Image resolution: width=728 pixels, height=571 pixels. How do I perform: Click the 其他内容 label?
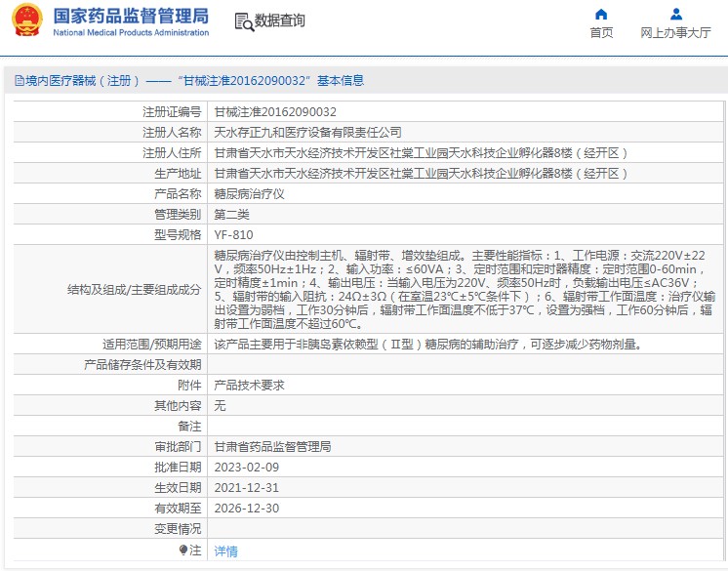(x=178, y=406)
